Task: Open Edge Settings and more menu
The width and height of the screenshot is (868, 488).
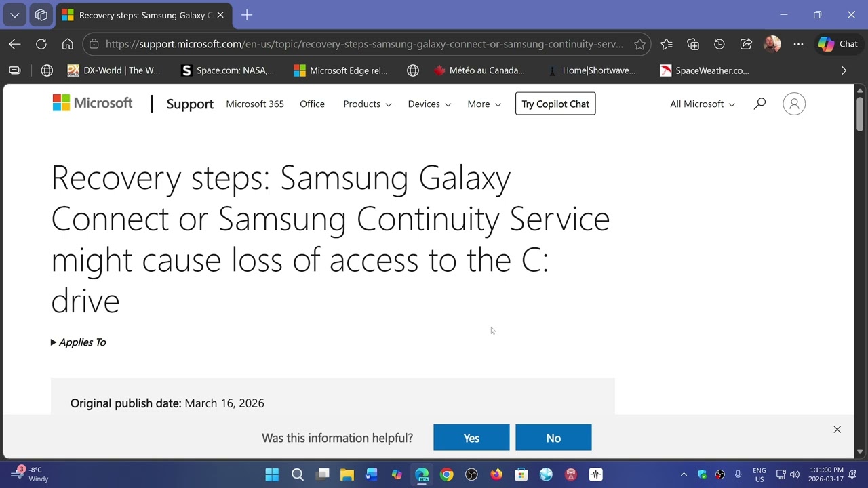Action: (x=798, y=44)
